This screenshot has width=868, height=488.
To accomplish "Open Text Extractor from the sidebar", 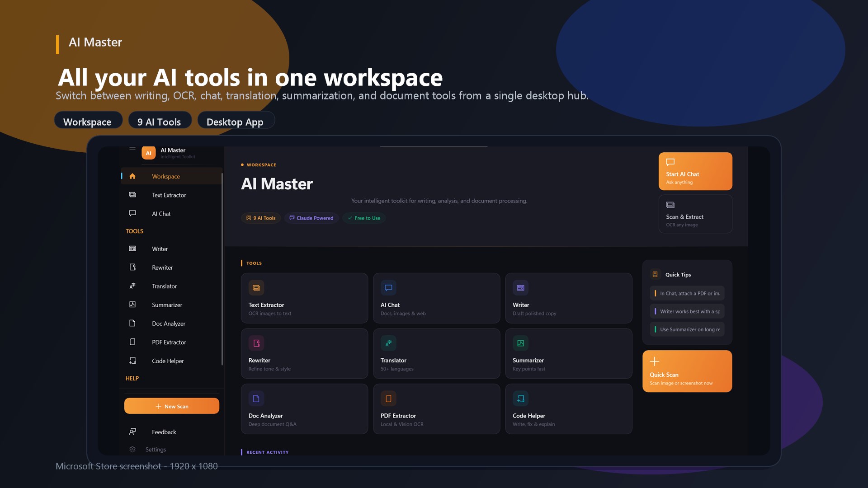I will (172, 195).
